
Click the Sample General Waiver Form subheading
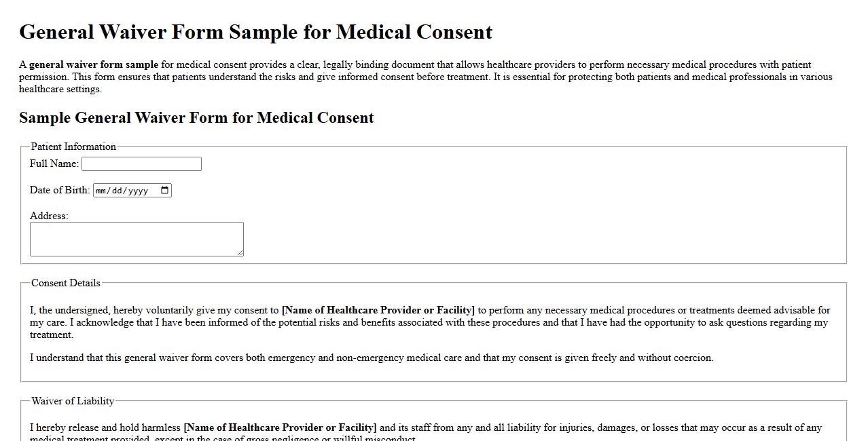(196, 117)
